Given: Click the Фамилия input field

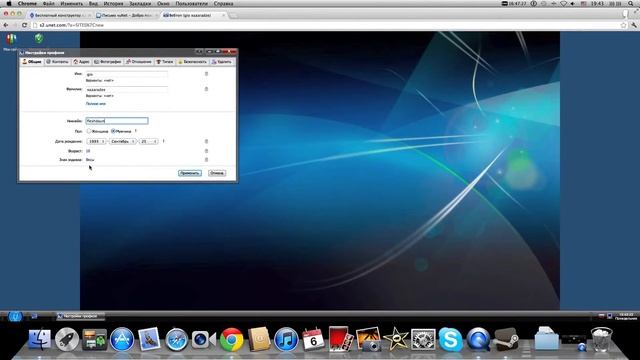Looking at the screenshot, I should pyautogui.click(x=127, y=89).
